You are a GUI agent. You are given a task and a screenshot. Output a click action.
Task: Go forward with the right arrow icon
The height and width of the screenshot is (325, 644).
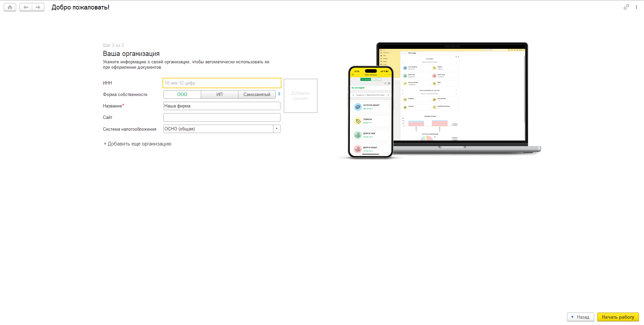(38, 7)
